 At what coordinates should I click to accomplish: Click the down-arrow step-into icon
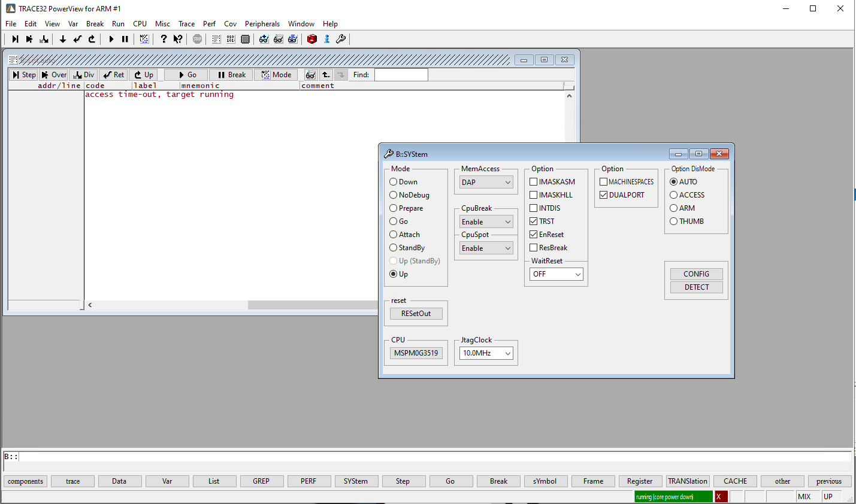(x=63, y=39)
